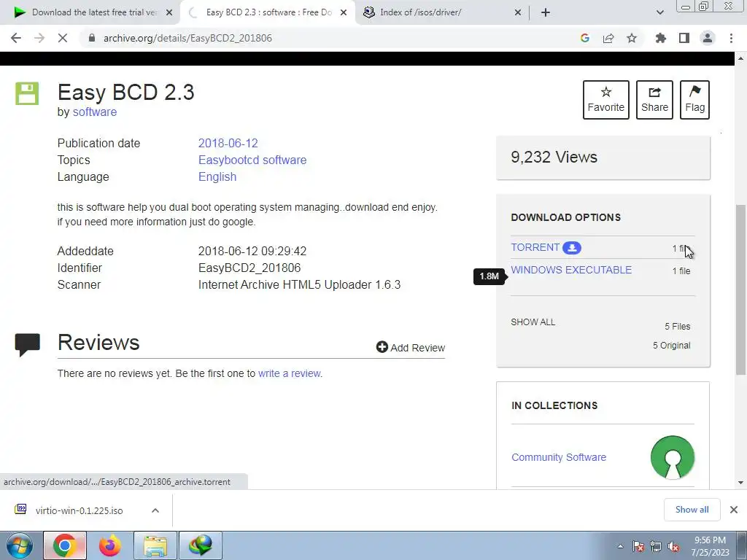Click the Firefox taskbar icon
The image size is (747, 560).
[x=110, y=545]
